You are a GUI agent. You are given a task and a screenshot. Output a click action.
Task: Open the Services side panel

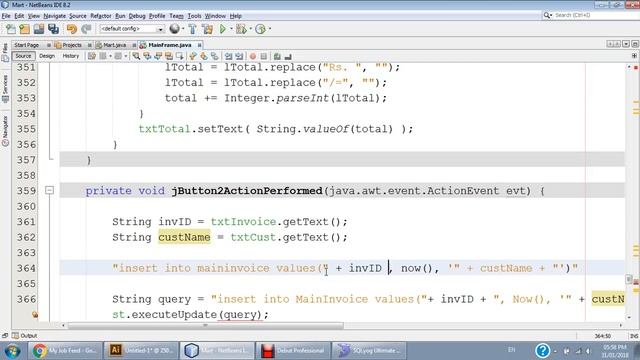(5, 89)
